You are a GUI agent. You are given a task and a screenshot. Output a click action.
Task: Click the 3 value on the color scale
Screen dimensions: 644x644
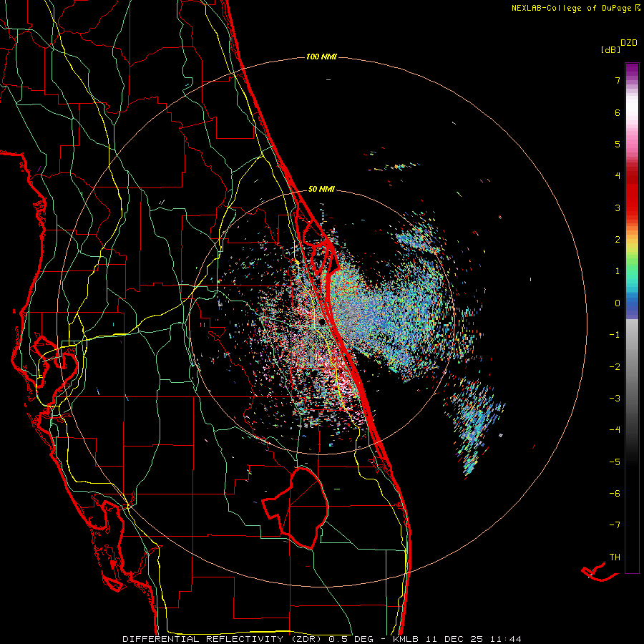[x=618, y=208]
